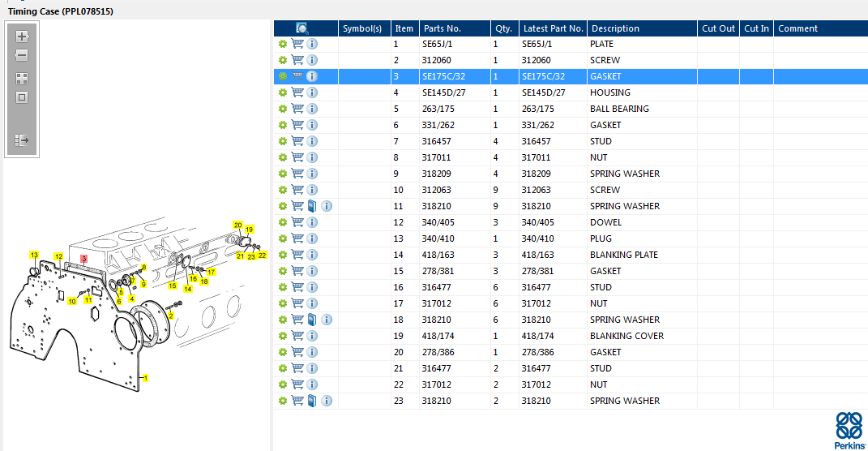Click the Latest Part No. column header
The height and width of the screenshot is (451, 868).
click(x=553, y=28)
